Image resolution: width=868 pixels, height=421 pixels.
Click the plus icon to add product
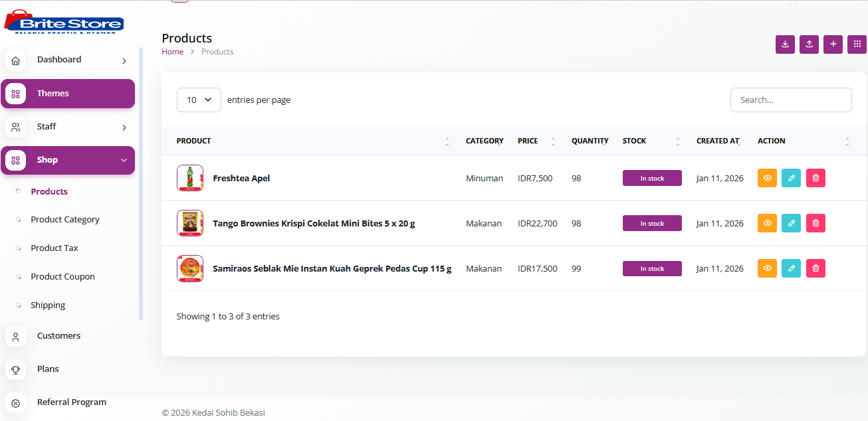click(833, 44)
